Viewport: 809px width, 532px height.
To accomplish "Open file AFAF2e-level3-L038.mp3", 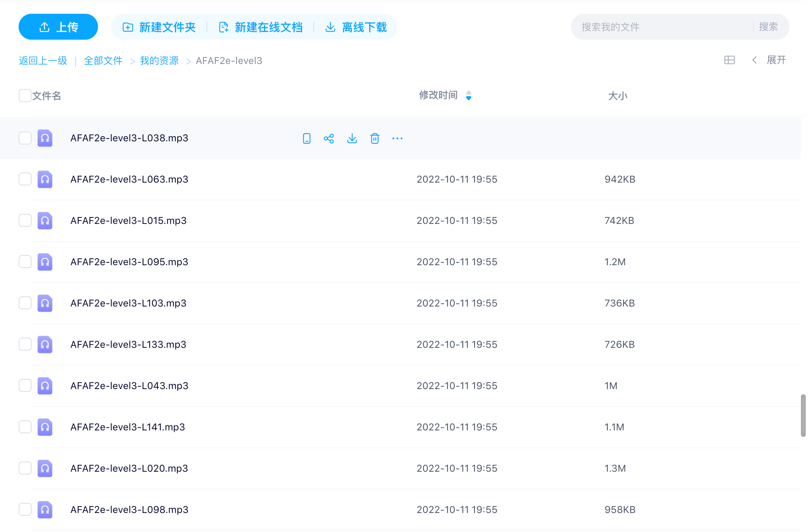I will (129, 138).
